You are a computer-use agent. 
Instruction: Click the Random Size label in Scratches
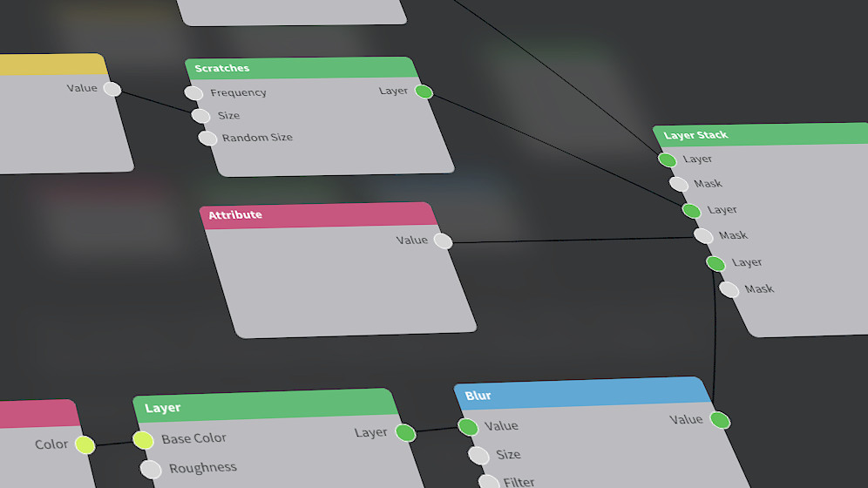click(x=257, y=137)
